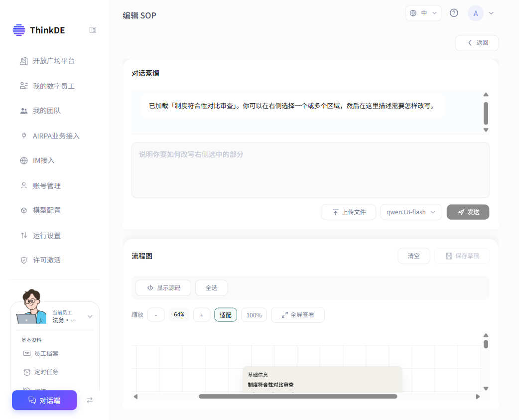Zoom out with the minus button
This screenshot has width=519, height=420.
[x=156, y=315]
